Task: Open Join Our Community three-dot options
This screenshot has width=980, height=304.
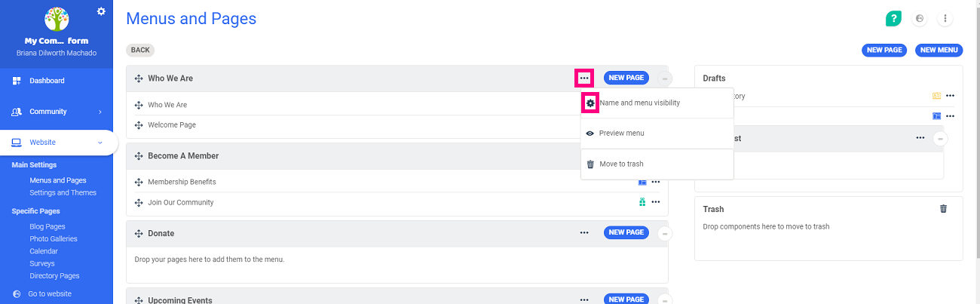Action: coord(656,202)
